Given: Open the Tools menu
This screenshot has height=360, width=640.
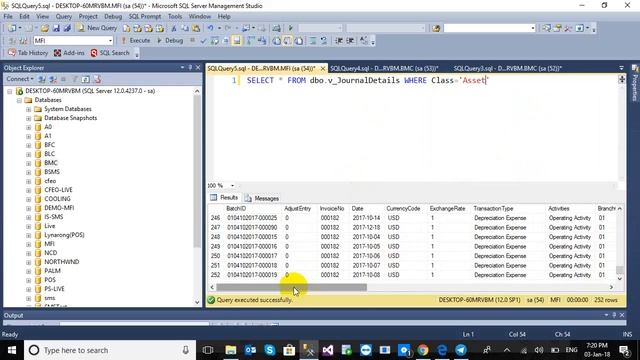Looking at the screenshot, I should 175,16.
